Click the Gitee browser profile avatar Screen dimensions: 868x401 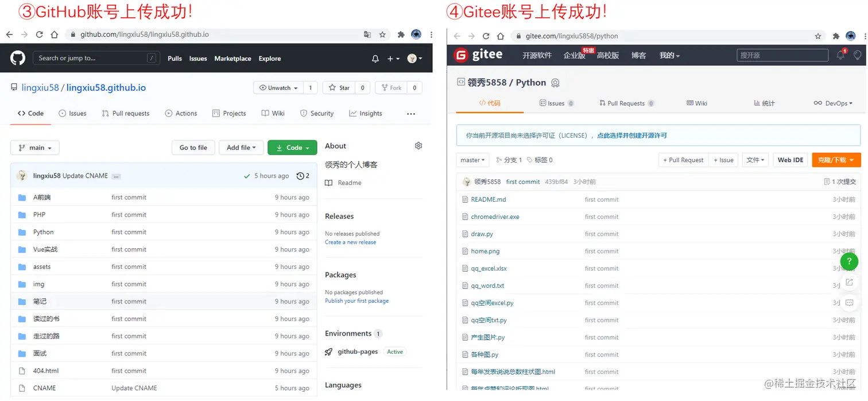851,36
